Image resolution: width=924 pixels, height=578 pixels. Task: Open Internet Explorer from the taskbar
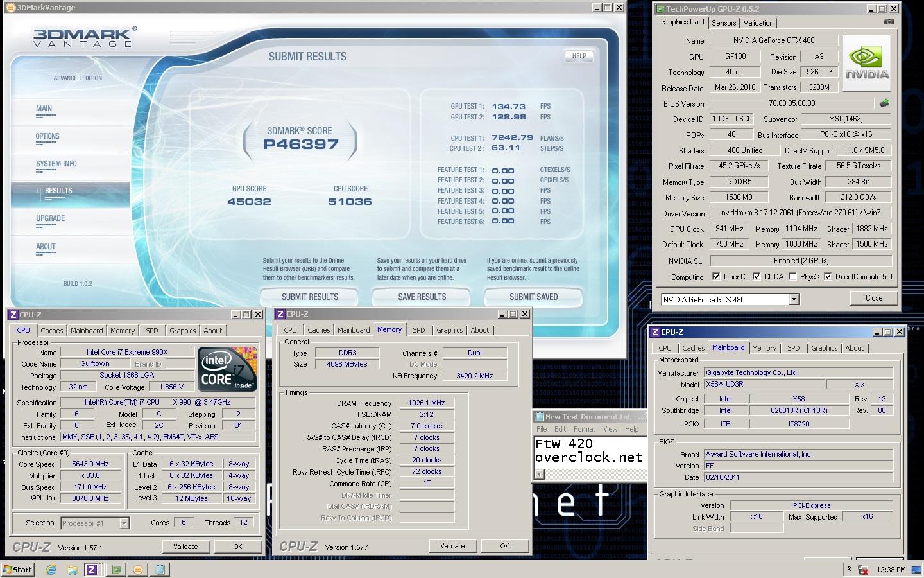pos(51,570)
